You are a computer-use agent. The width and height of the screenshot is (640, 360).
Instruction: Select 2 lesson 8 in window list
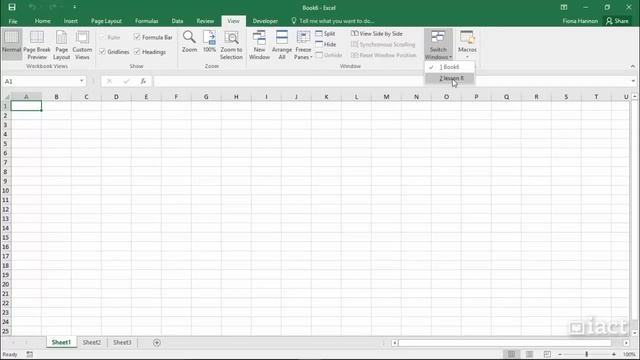pyautogui.click(x=449, y=78)
